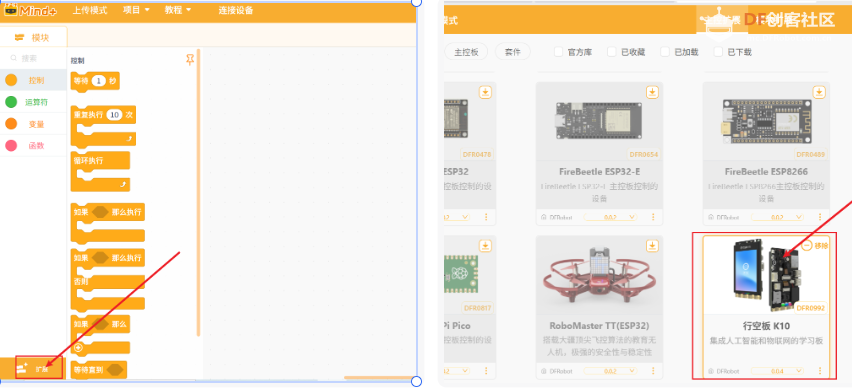Click the DFR0654 product code label

644,154
